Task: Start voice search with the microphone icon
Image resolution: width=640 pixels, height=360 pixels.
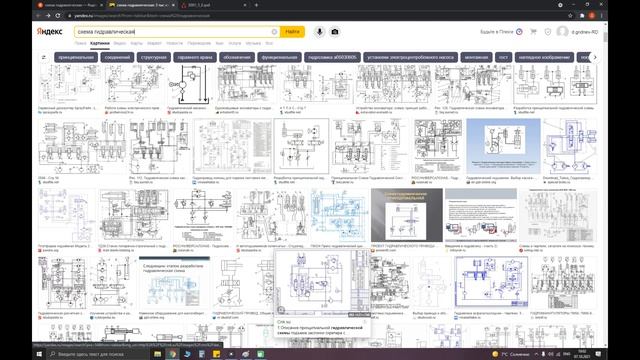Action: tap(319, 31)
